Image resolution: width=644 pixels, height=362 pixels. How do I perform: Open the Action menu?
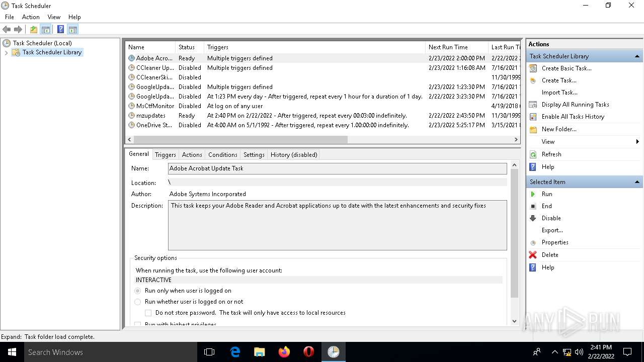click(31, 17)
